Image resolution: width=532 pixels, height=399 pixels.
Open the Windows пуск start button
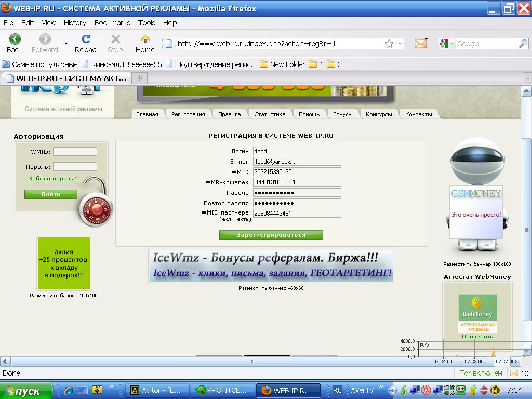26,390
